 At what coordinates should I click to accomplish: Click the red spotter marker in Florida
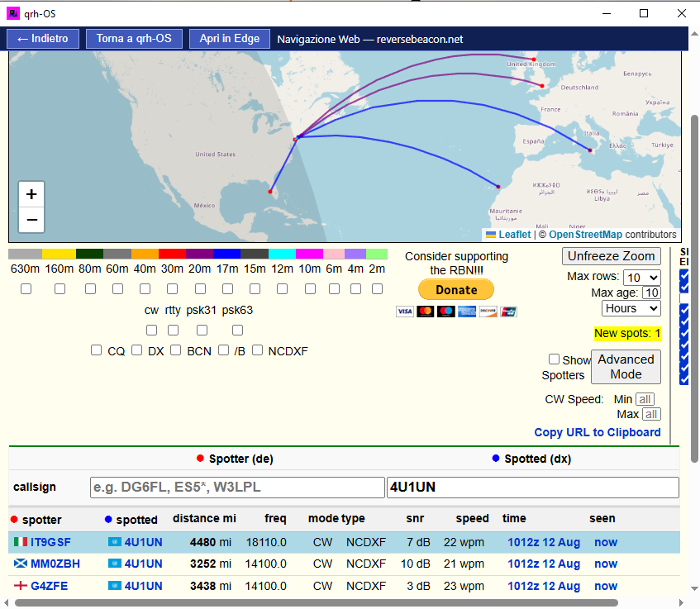(x=270, y=192)
